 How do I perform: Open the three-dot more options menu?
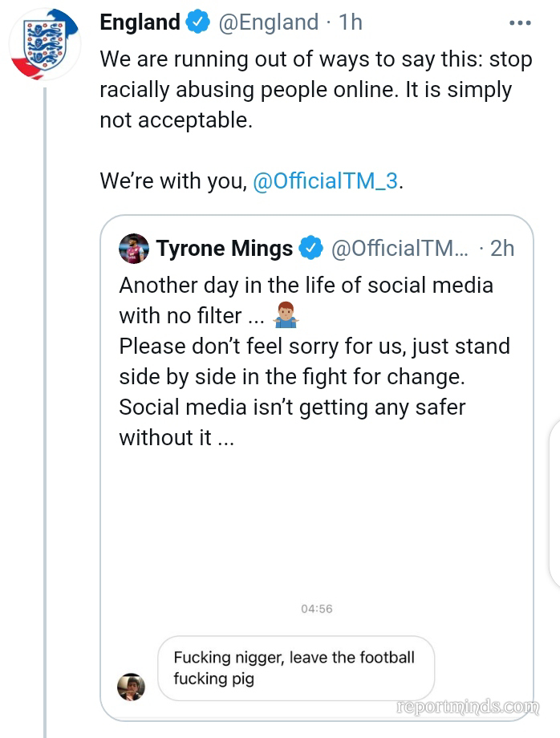click(520, 23)
